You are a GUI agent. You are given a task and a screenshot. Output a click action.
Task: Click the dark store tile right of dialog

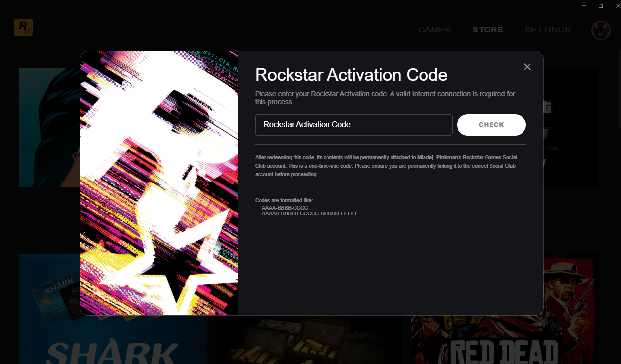pyautogui.click(x=571, y=127)
